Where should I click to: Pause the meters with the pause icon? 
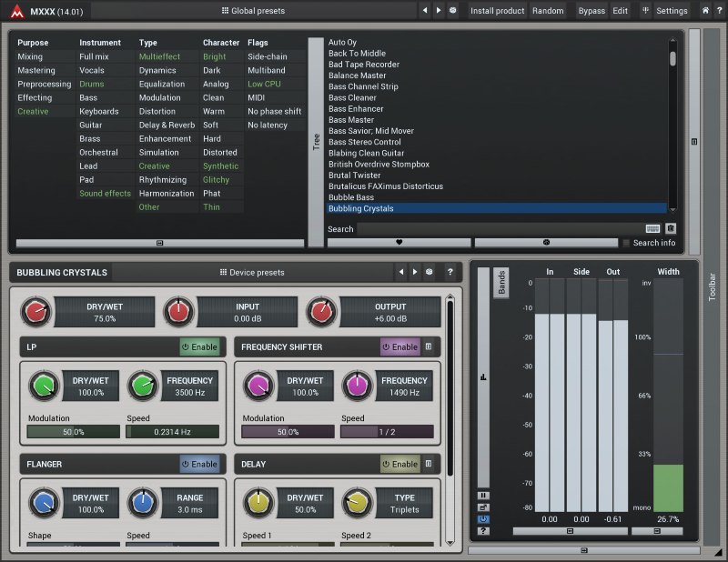(483, 495)
